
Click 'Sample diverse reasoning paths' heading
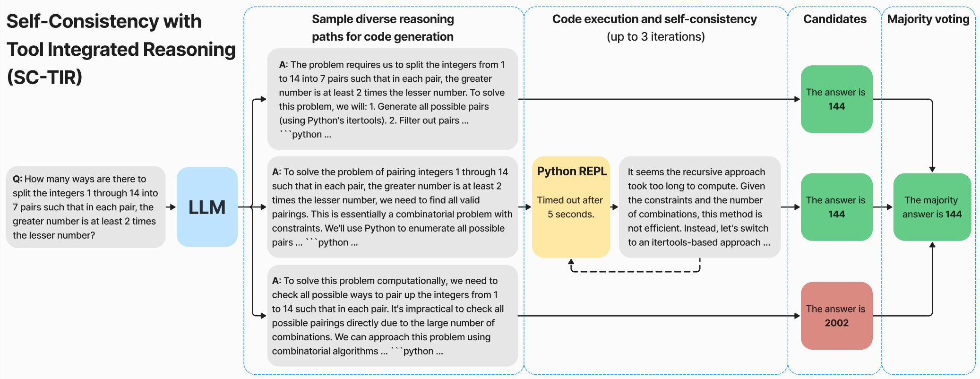383,28
